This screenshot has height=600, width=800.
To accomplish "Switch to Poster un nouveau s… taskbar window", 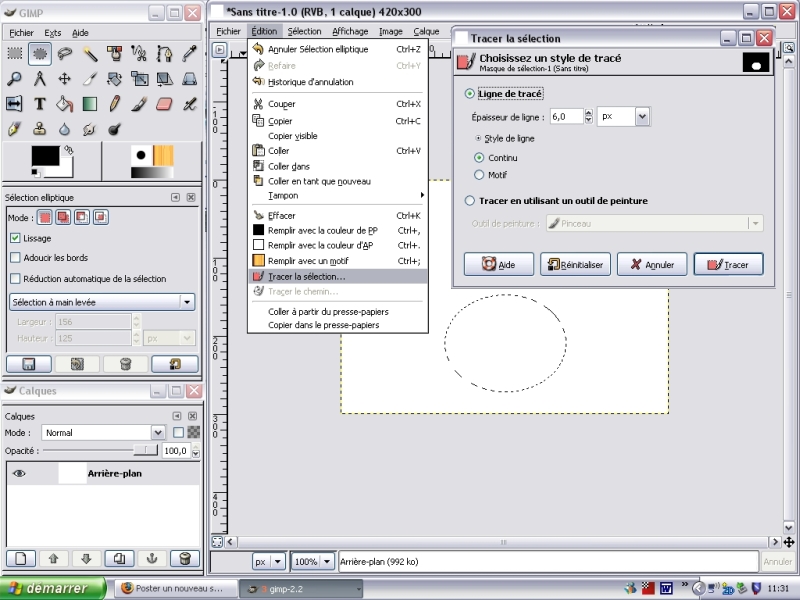I will (x=176, y=588).
